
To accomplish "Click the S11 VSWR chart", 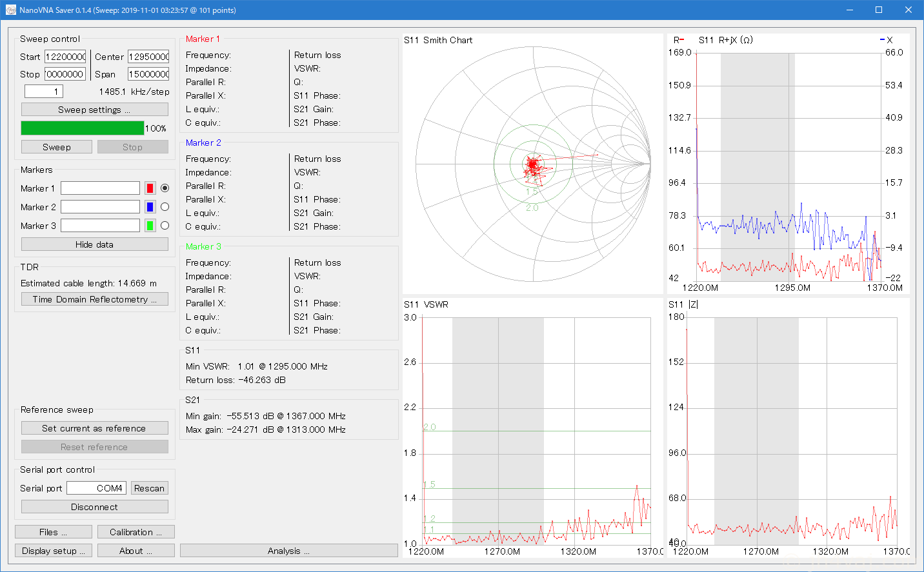I will tap(533, 428).
